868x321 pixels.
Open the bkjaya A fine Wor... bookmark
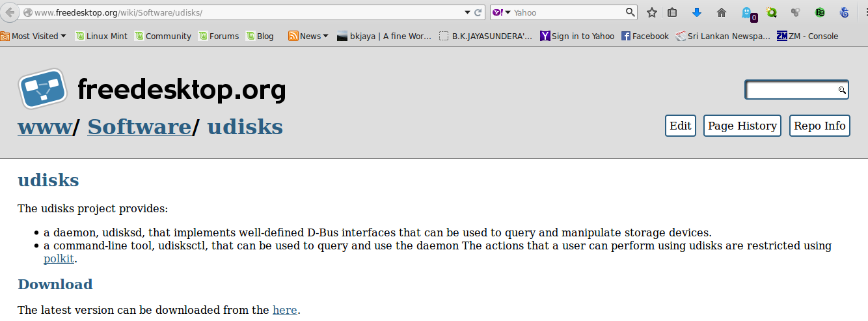point(385,36)
